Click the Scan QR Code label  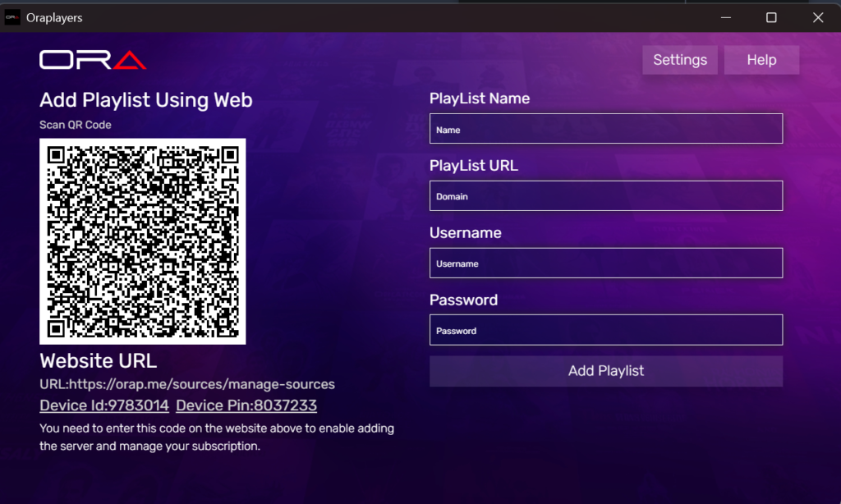[x=76, y=124]
